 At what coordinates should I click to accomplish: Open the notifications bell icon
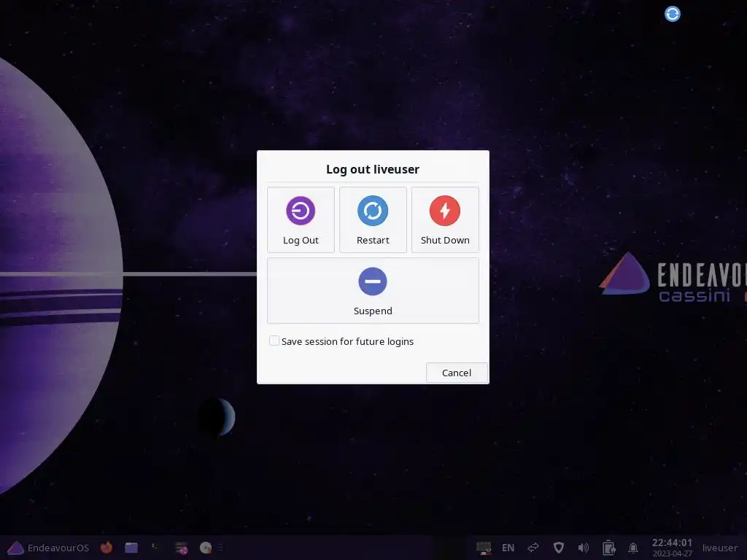pos(633,548)
